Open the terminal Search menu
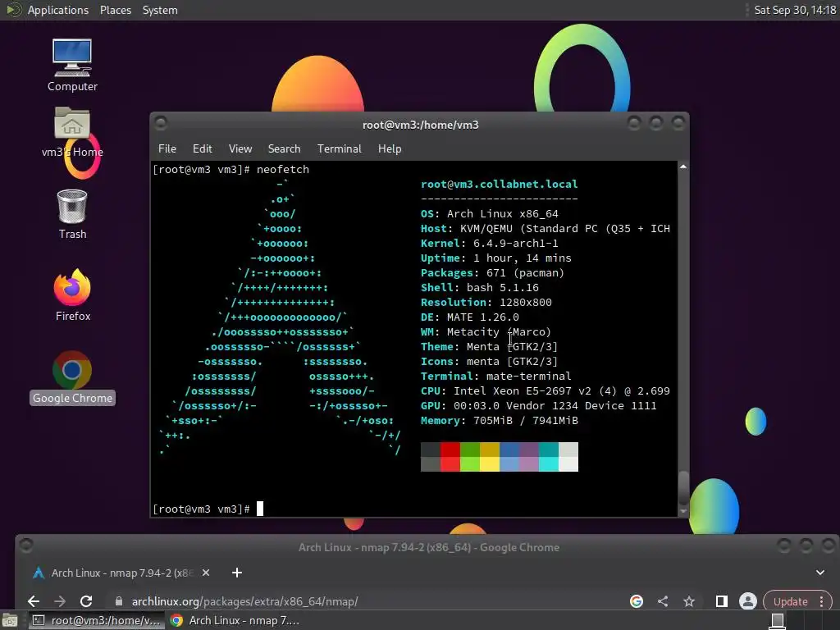The image size is (840, 630). click(284, 149)
